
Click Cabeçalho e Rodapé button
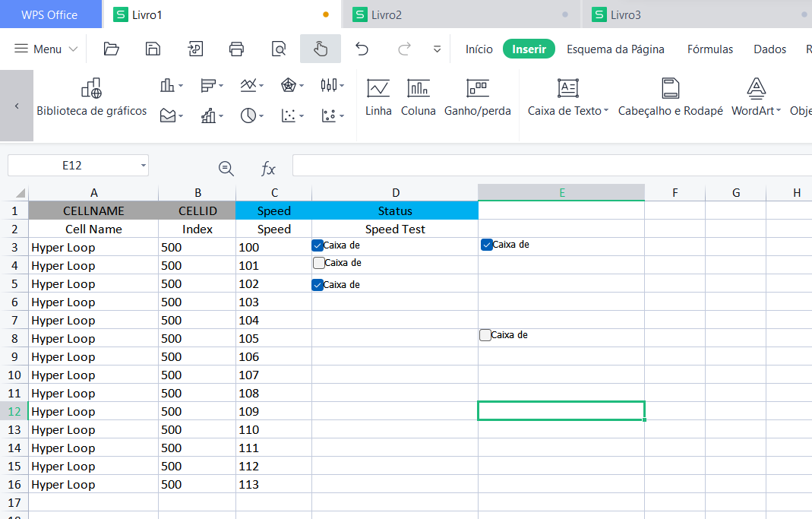[670, 98]
